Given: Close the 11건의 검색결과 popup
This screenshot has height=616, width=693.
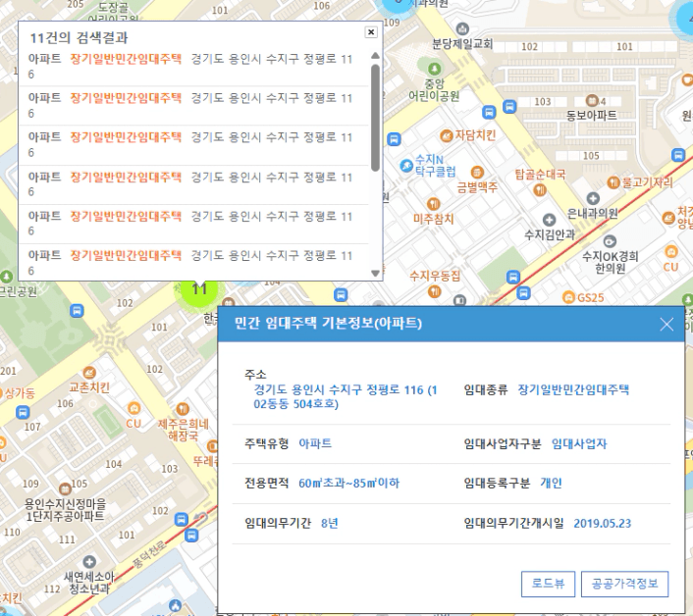Looking at the screenshot, I should [x=371, y=31].
